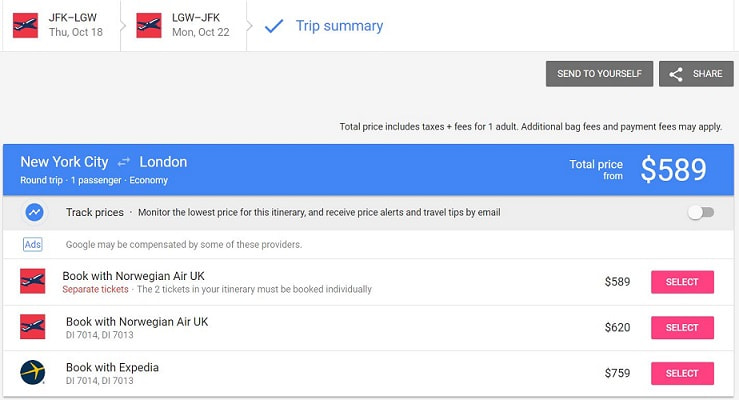
Task: Click the share icon in the SHARE button
Action: [x=676, y=74]
